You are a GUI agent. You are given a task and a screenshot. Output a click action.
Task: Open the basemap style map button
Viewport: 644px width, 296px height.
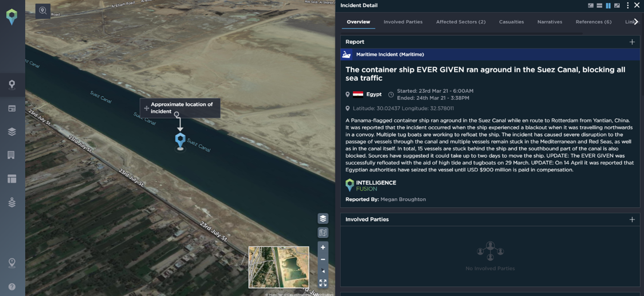(x=323, y=232)
